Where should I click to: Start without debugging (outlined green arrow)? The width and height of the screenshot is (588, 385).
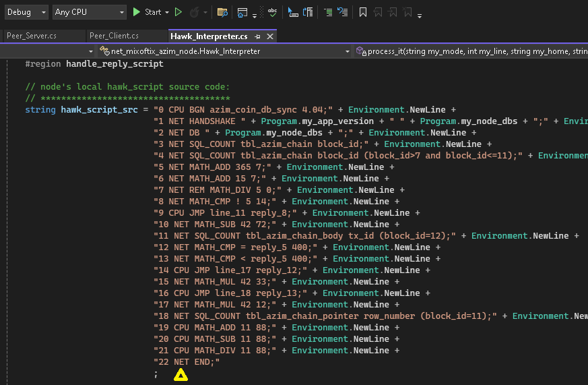178,12
